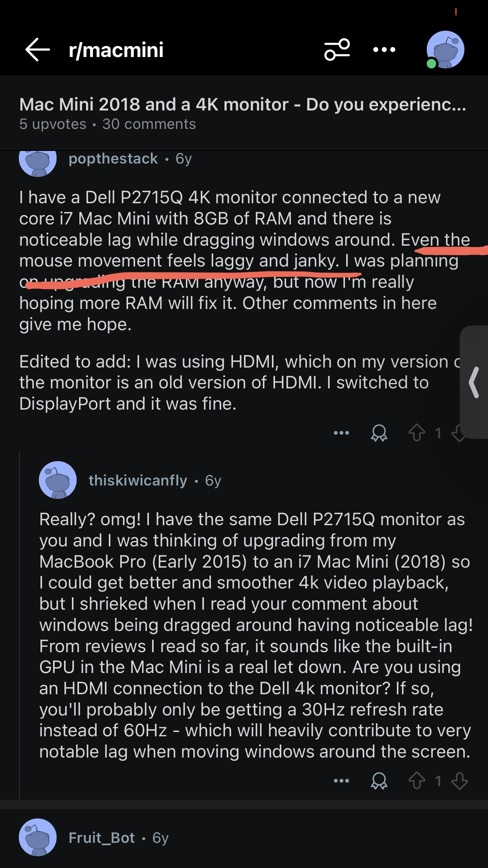Collapse thread via the reply indent line

click(20, 625)
